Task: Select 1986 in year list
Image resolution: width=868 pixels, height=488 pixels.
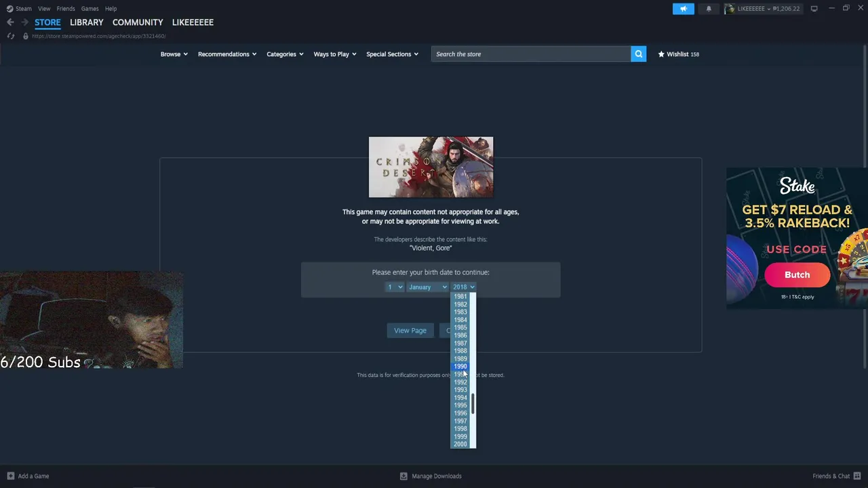Action: point(460,335)
